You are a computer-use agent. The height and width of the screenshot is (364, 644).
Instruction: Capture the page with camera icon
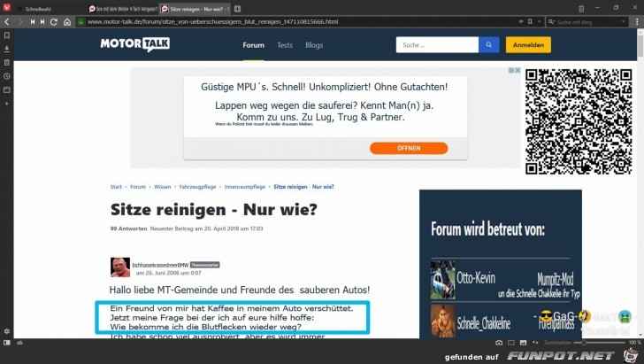coord(499,342)
